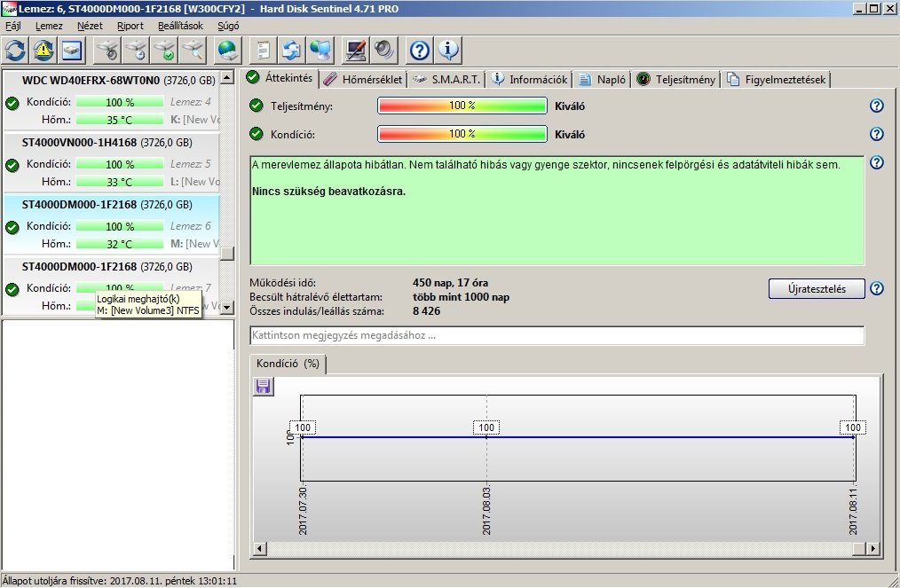Click the Újratesztelés button

817,288
